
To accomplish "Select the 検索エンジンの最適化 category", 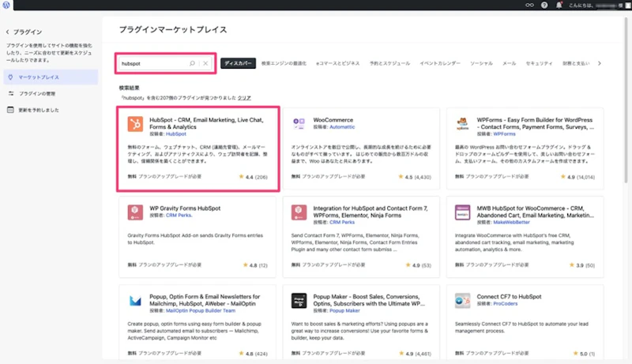I will click(284, 63).
